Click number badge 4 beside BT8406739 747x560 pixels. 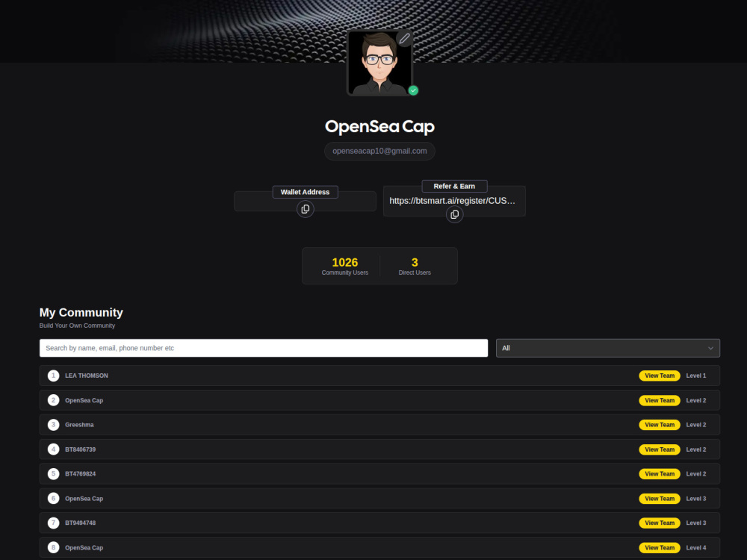[53, 449]
